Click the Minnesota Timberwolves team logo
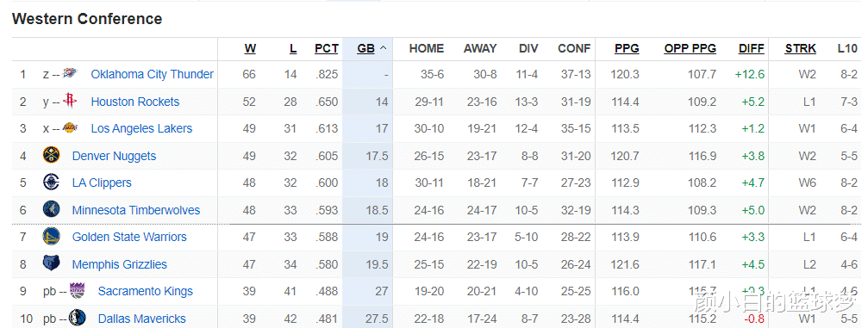 (x=52, y=209)
